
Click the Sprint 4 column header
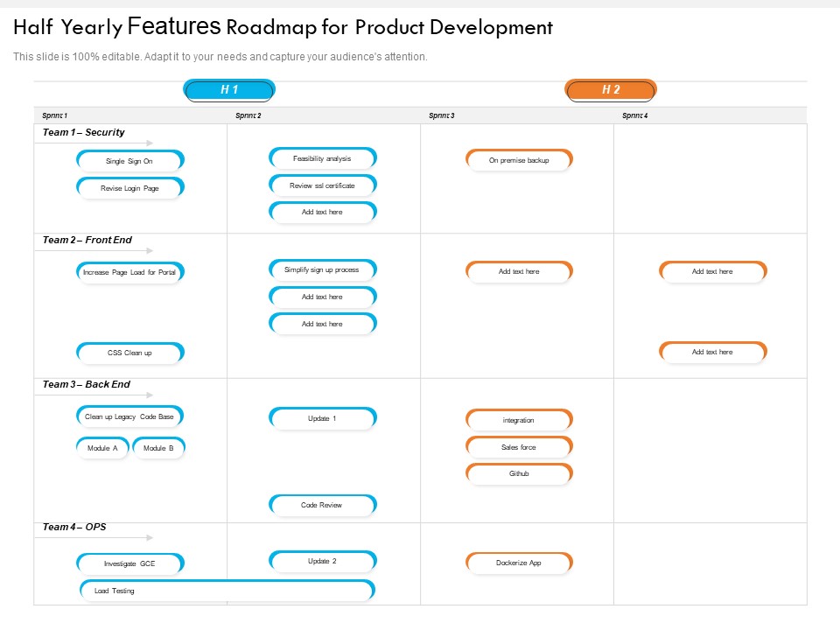tap(635, 115)
